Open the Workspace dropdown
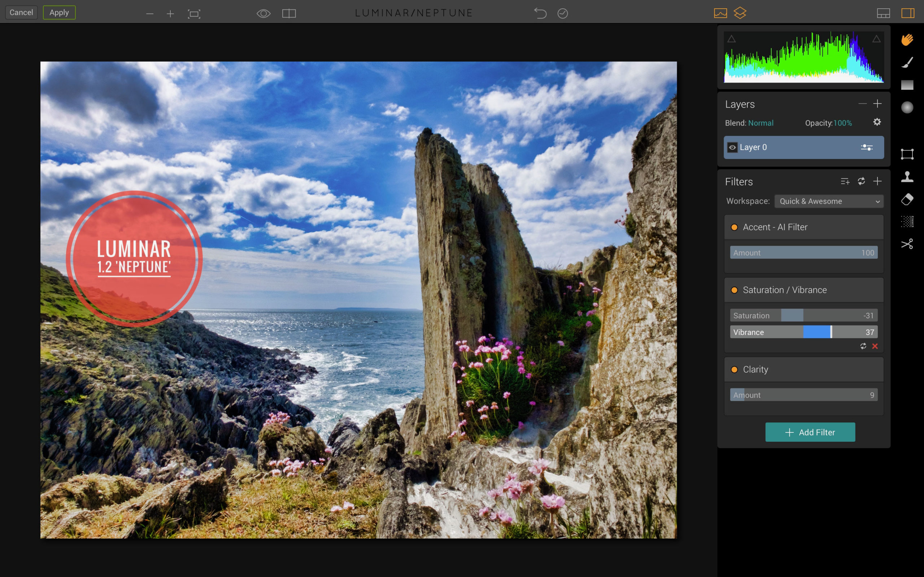 (829, 201)
